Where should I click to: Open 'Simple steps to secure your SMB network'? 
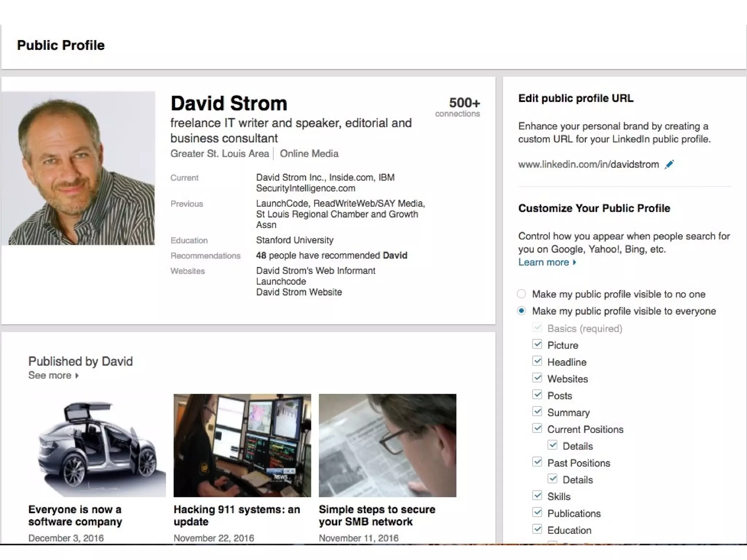[377, 515]
